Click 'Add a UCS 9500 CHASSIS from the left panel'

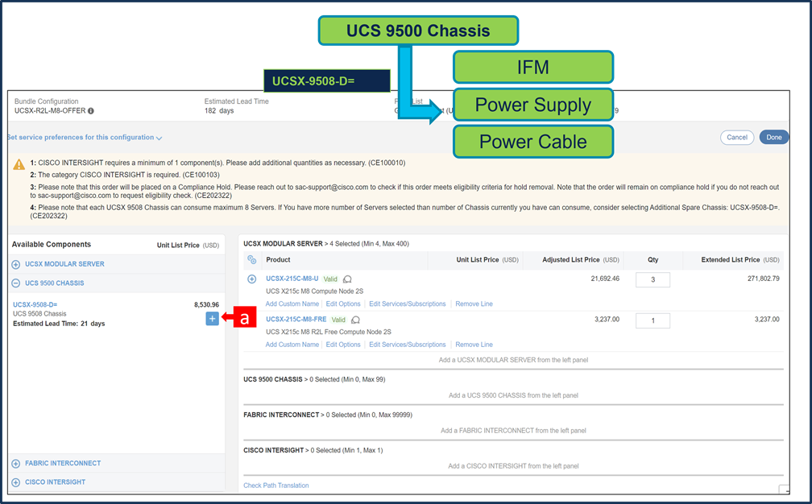point(513,395)
